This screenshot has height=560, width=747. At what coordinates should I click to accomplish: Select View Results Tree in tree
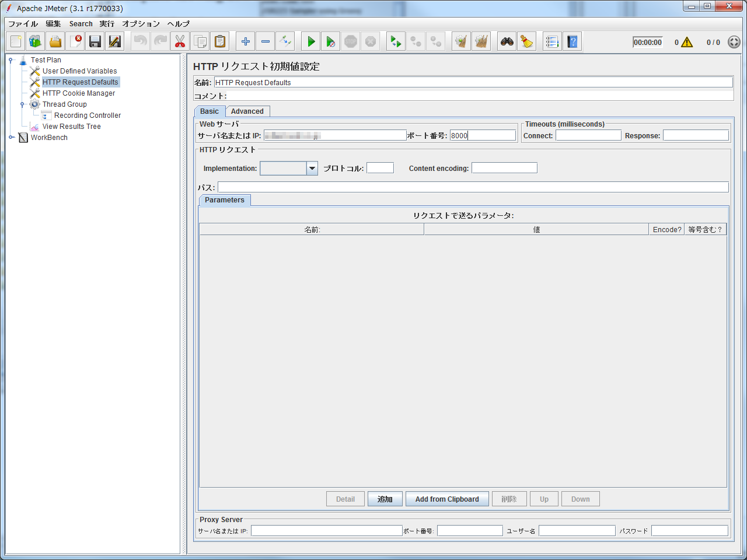point(71,127)
